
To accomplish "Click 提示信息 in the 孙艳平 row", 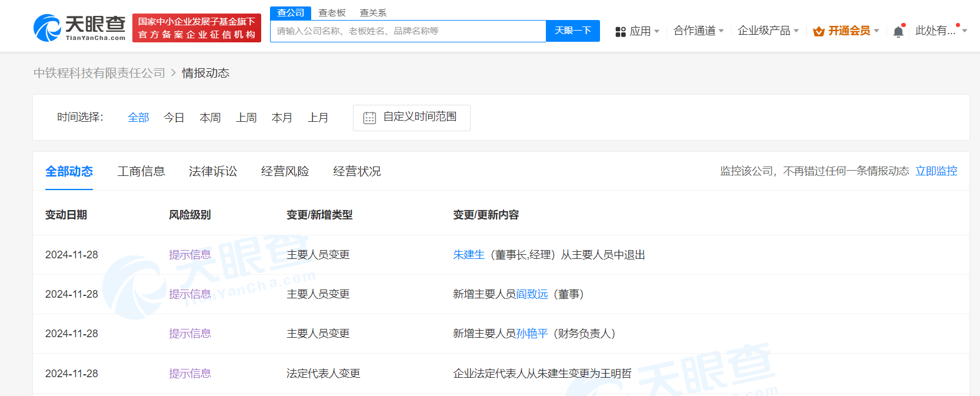I will point(190,334).
